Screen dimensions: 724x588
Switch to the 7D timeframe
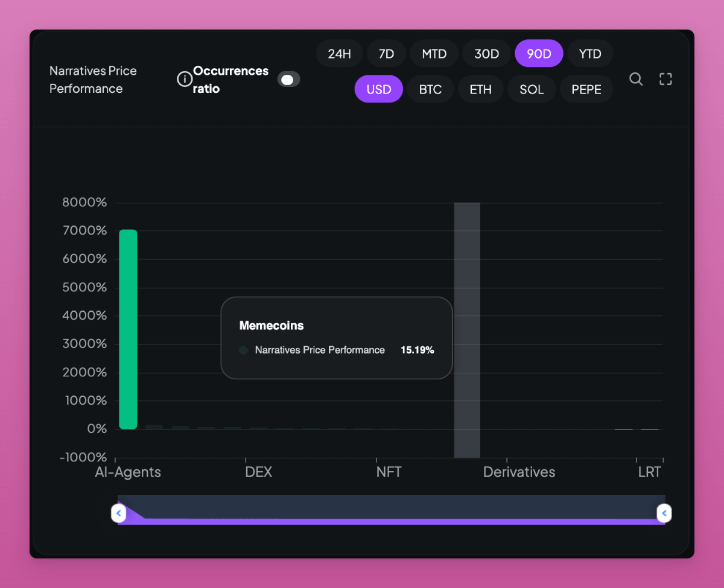pos(386,54)
